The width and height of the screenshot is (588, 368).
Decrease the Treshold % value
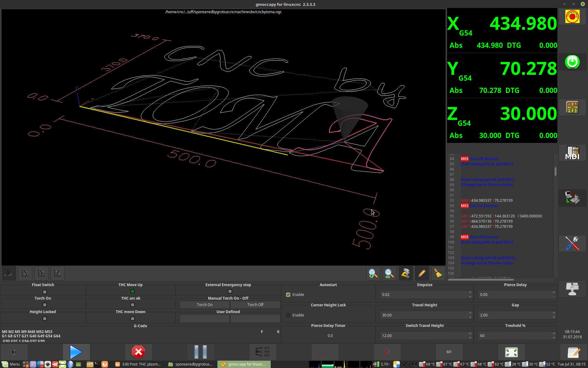tap(554, 338)
